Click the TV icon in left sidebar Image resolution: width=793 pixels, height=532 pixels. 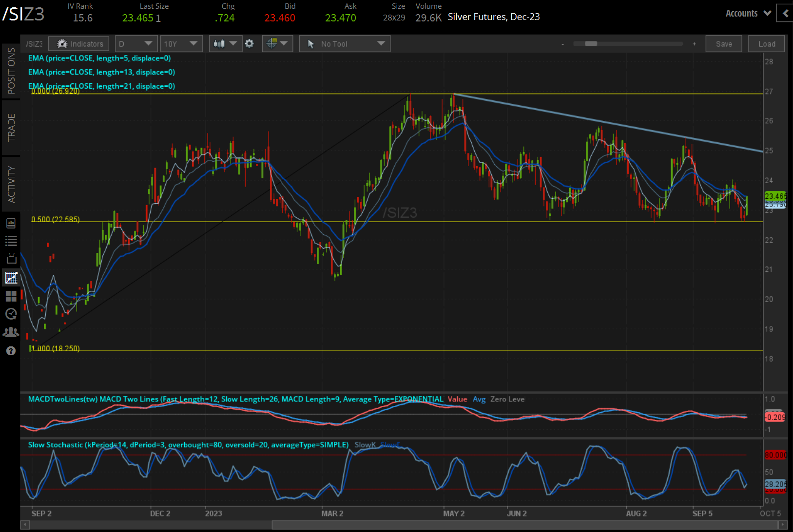[11, 259]
